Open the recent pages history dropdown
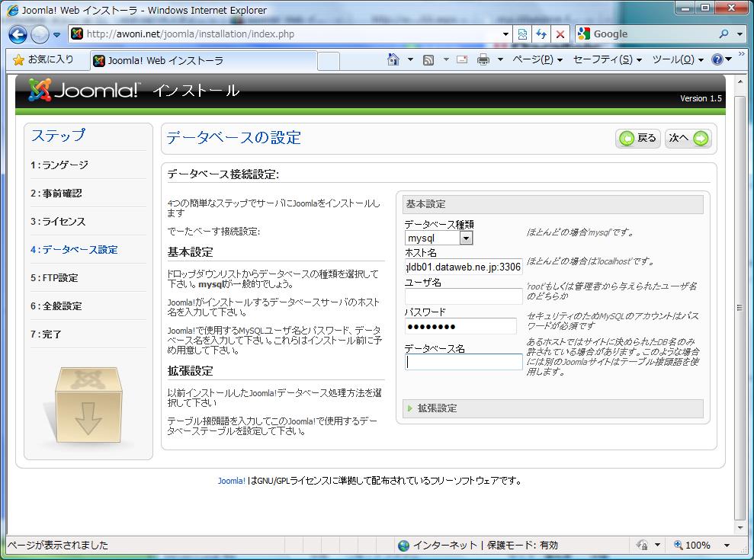The height and width of the screenshot is (560, 754). pyautogui.click(x=56, y=34)
